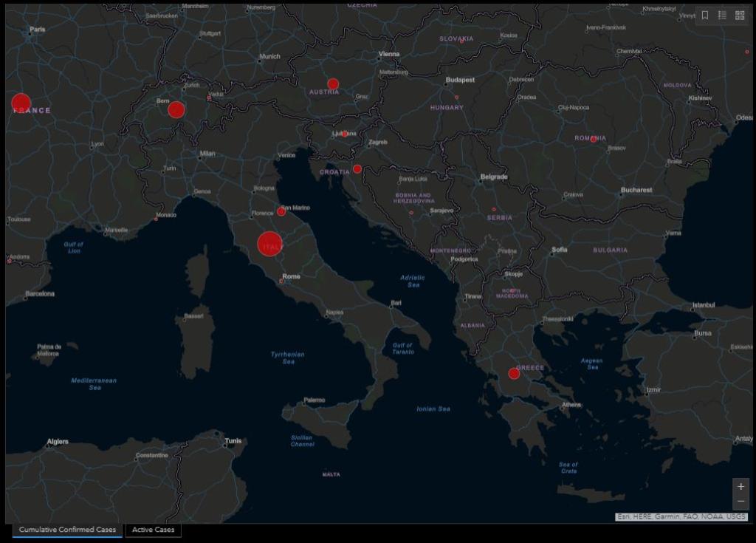Image resolution: width=756 pixels, height=543 pixels.
Task: Open the bookmarks icon
Action: pyautogui.click(x=705, y=16)
